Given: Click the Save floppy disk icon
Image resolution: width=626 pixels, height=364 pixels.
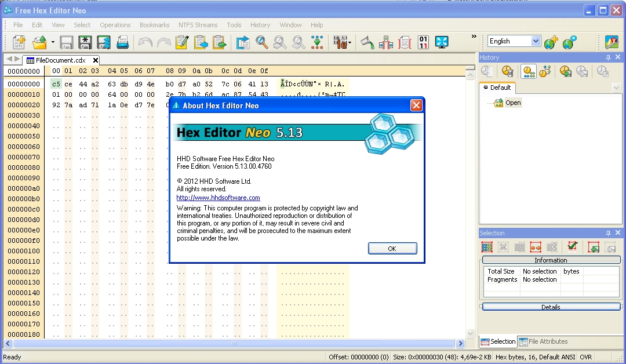Looking at the screenshot, I should (66, 42).
